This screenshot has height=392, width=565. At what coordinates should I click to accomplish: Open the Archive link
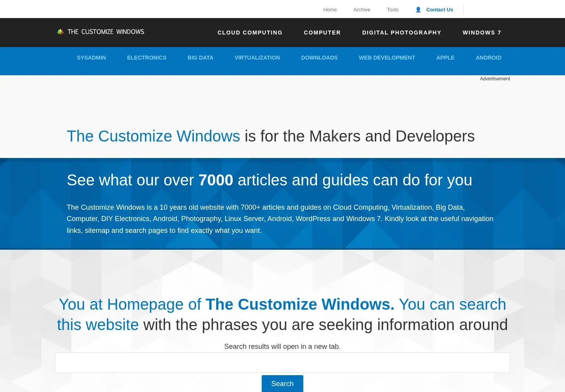coord(362,10)
